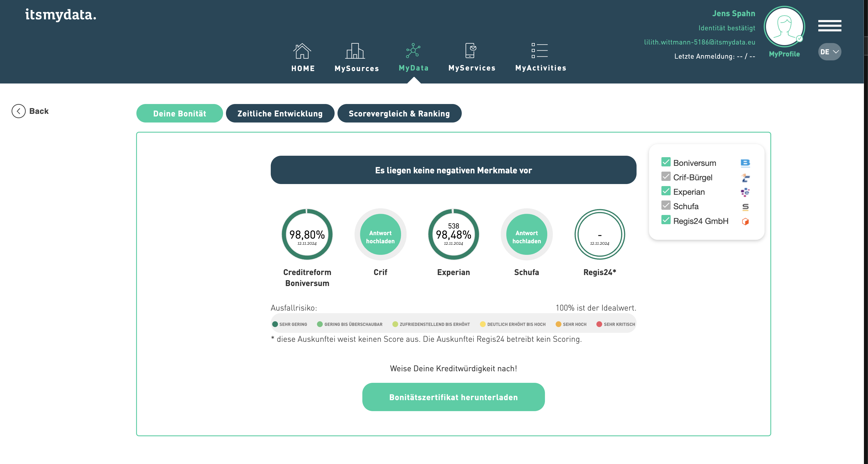Click the Schufa S logo icon
Screen dimensions: 868x464
745,207
